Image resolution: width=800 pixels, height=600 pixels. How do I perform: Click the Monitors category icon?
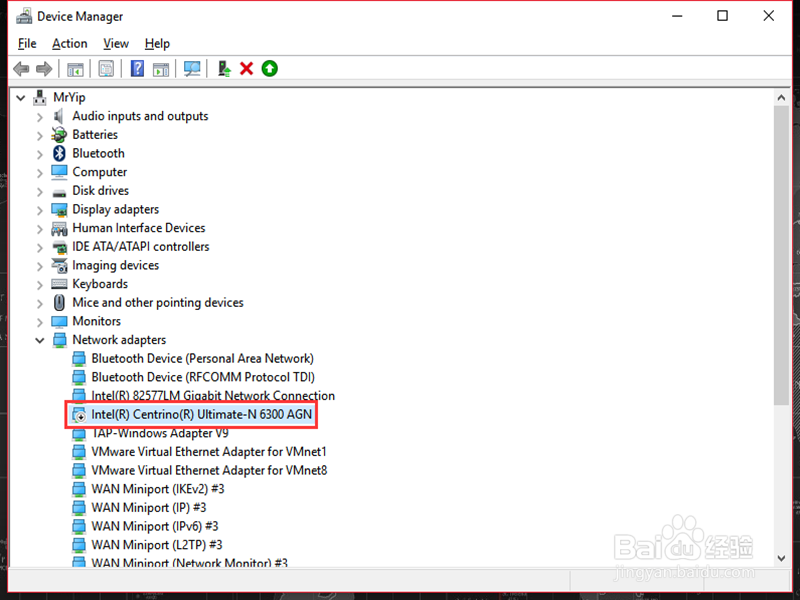click(59, 321)
